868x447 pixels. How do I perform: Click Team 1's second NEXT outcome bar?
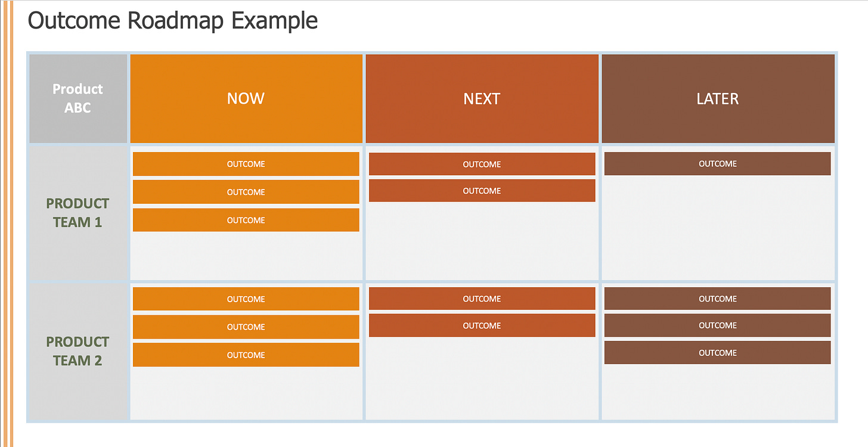(x=482, y=191)
